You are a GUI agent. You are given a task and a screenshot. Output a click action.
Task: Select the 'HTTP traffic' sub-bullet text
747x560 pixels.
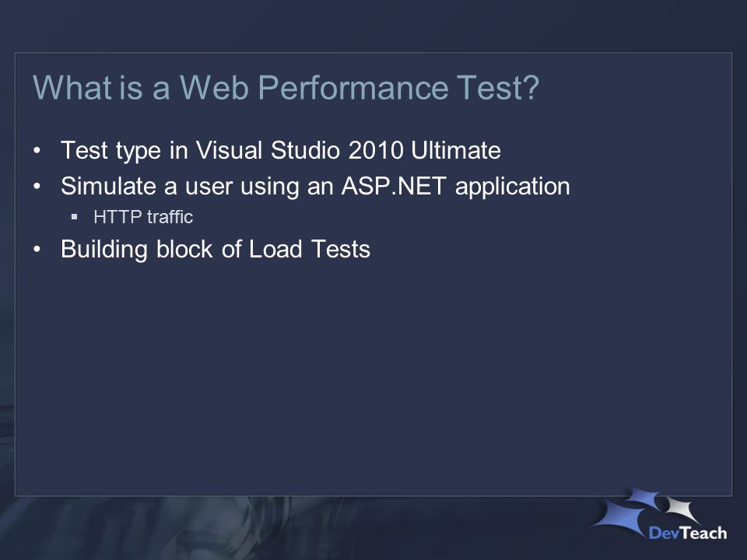tap(143, 217)
